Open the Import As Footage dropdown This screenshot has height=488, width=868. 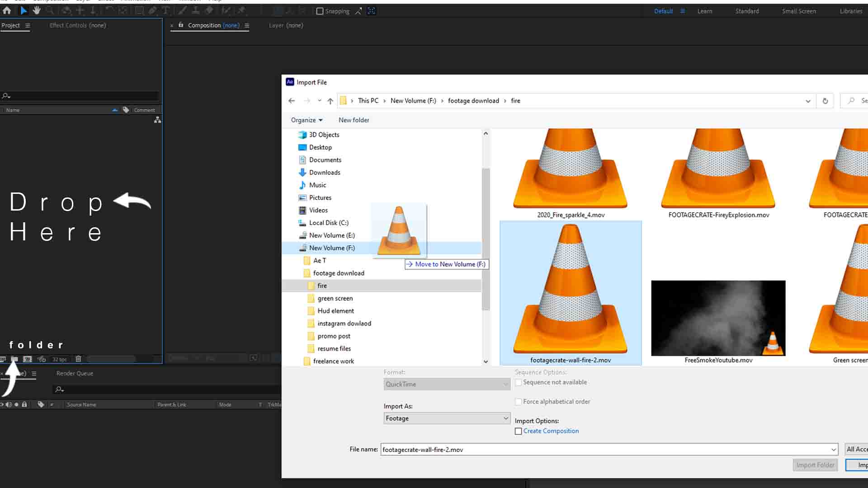tap(447, 418)
